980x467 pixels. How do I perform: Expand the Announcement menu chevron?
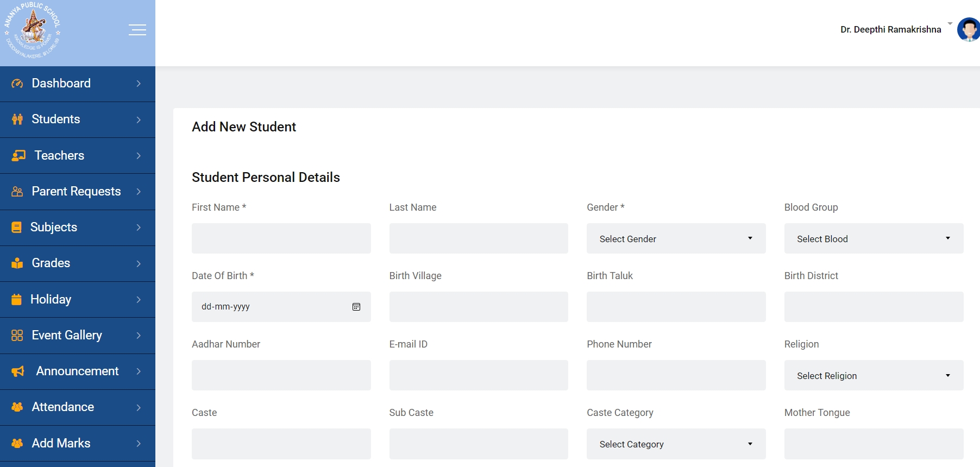tap(139, 371)
